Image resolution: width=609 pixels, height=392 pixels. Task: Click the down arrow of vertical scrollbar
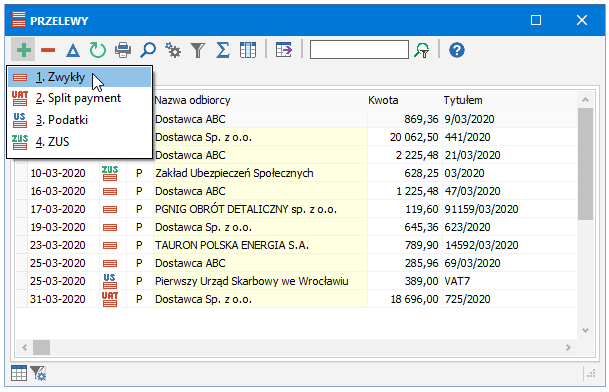pyautogui.click(x=585, y=331)
